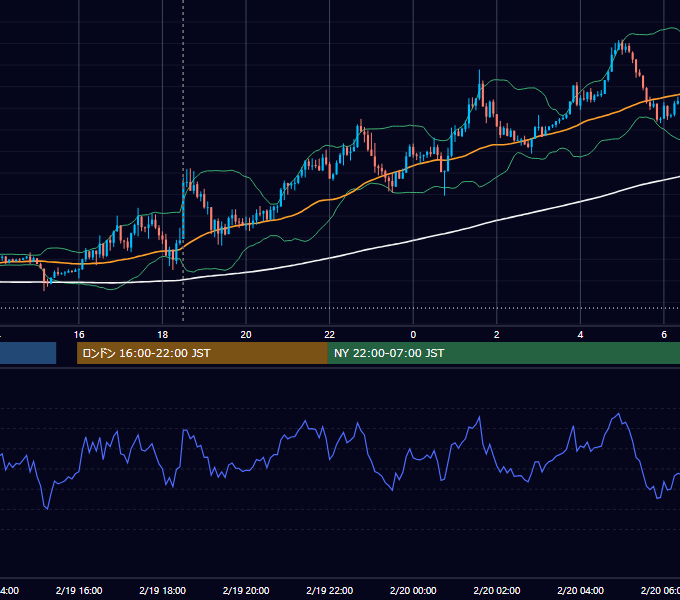680x600 pixels.
Task: Click the hour 0 axis tick label
Action: point(413,335)
